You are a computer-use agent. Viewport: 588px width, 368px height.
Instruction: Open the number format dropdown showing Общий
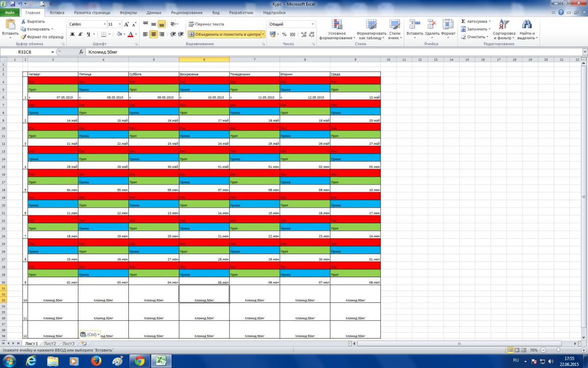click(313, 24)
